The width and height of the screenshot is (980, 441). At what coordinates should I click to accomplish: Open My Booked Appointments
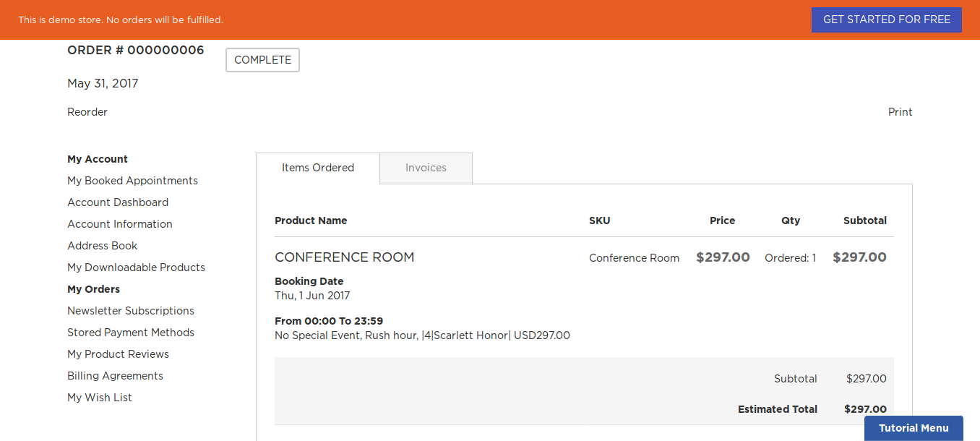(x=132, y=181)
